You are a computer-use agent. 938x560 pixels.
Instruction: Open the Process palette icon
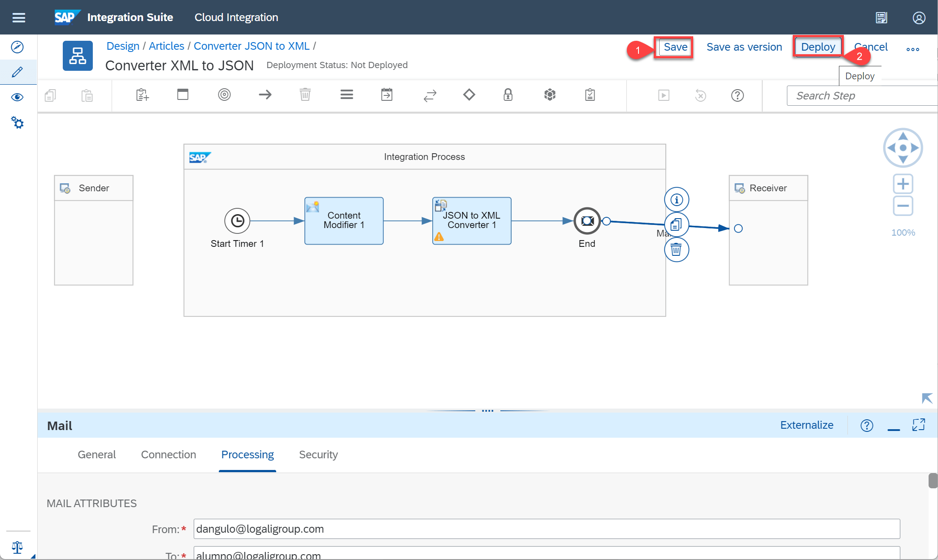coord(182,95)
